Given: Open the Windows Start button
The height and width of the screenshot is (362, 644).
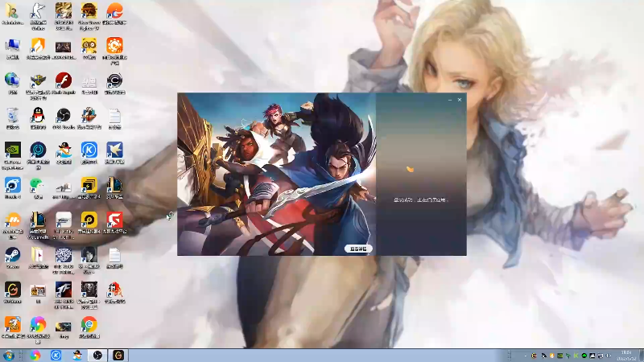Looking at the screenshot, I should pos(9,356).
